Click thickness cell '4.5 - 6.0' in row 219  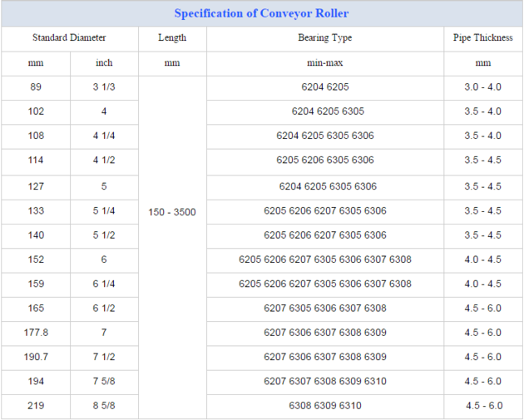pyautogui.click(x=483, y=406)
